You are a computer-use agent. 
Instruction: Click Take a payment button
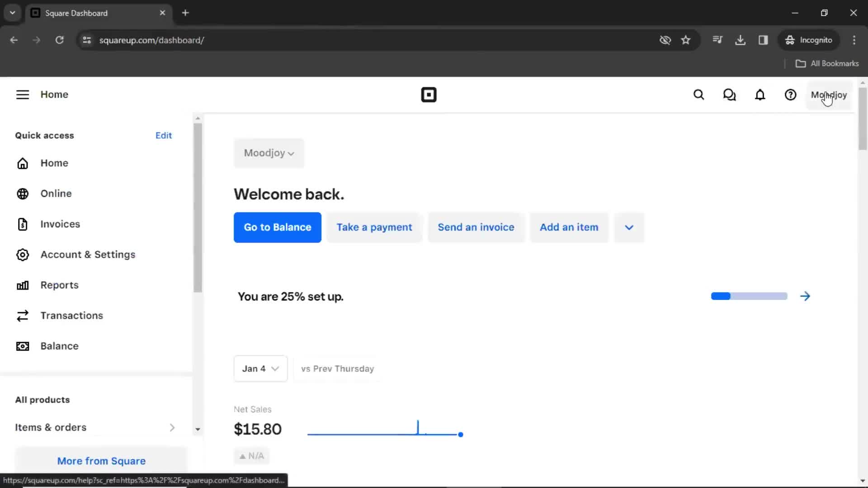pos(374,227)
